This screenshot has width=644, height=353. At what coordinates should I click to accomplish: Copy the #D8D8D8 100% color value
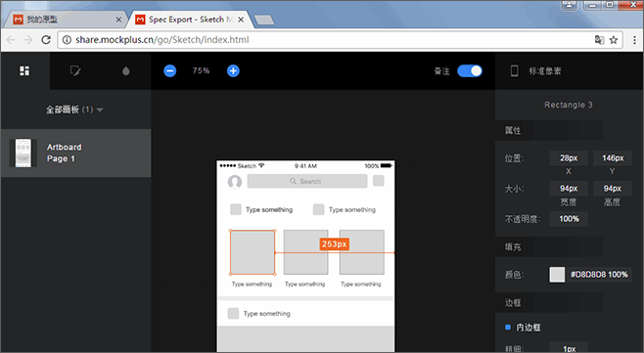pos(599,274)
